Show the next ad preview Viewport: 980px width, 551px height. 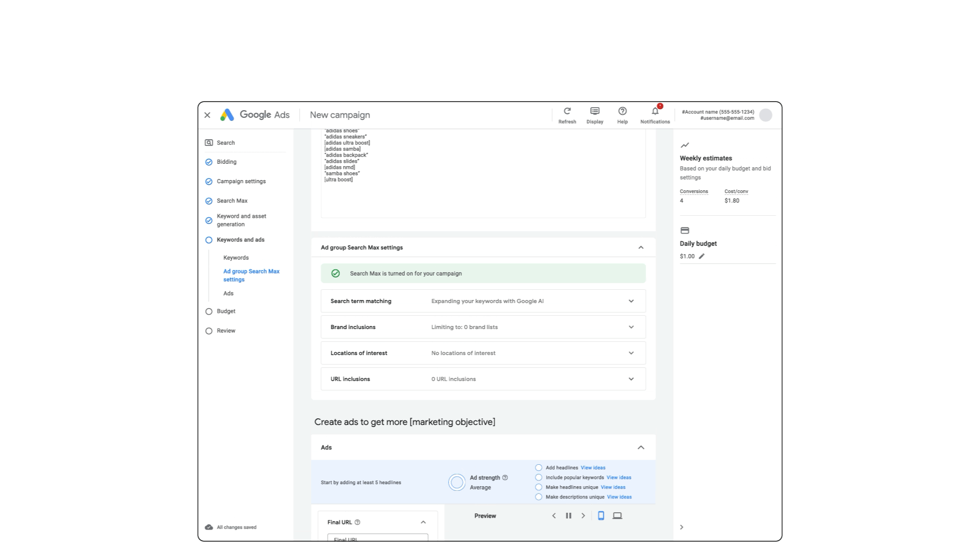[x=583, y=516]
